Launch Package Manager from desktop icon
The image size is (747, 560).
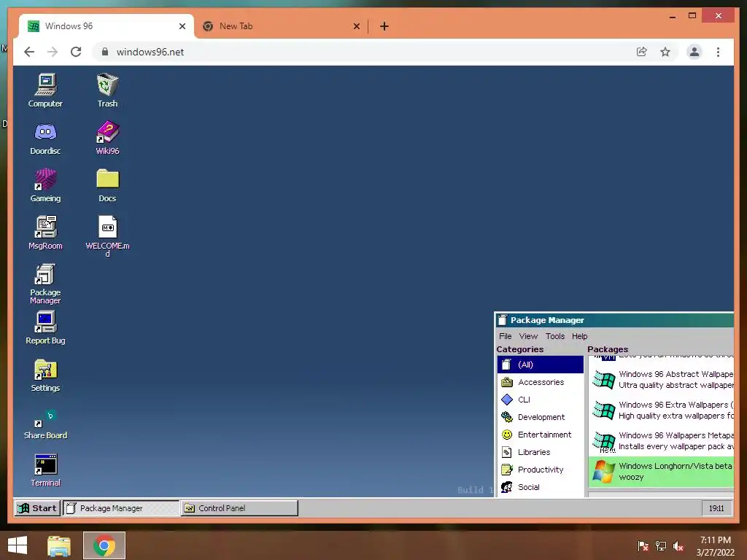click(45, 284)
